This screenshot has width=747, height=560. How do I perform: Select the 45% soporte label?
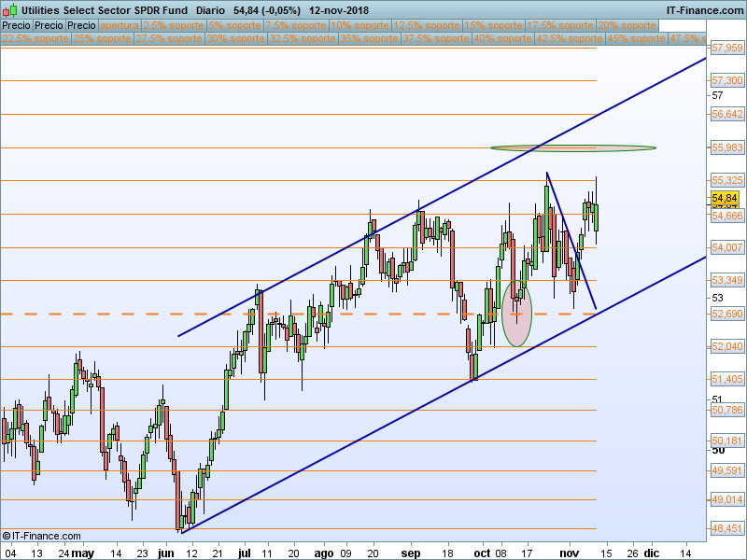[637, 38]
